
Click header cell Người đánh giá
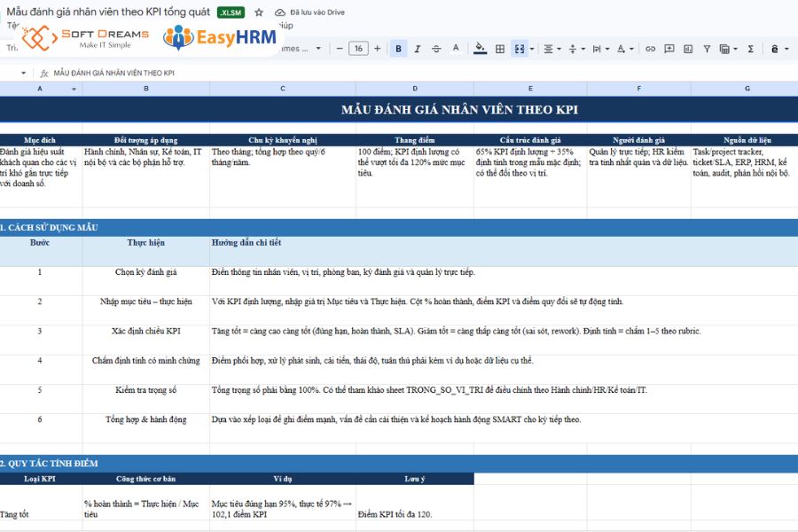639,140
